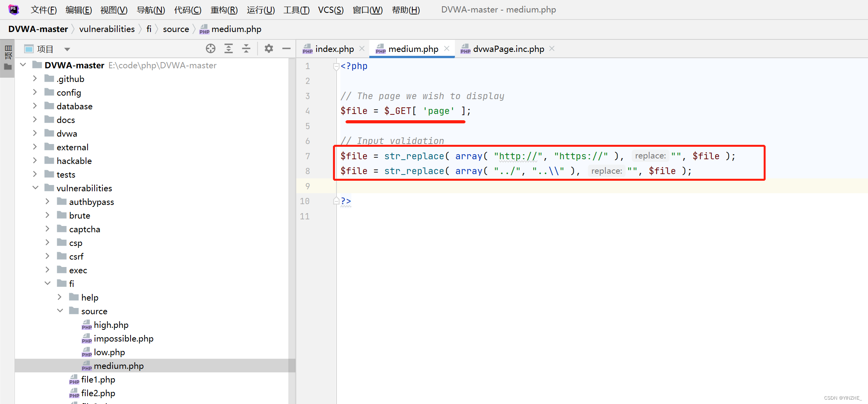Select medium.php in project tree
The image size is (868, 404).
coord(119,366)
